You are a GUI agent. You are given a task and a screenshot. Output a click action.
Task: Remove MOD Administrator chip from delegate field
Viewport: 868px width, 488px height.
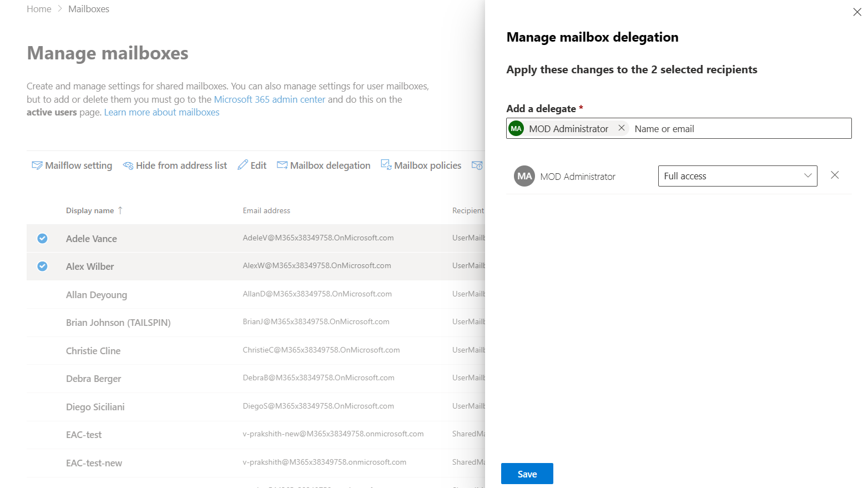pyautogui.click(x=622, y=128)
